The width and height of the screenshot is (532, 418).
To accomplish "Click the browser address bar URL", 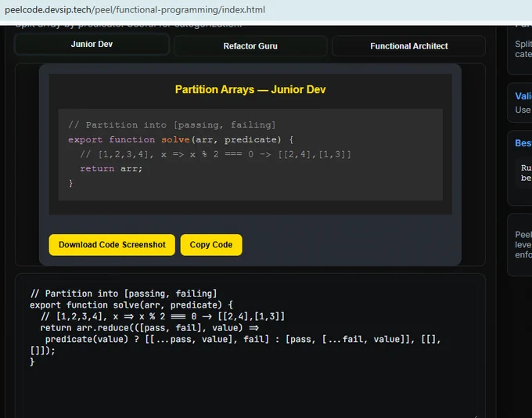I will tap(135, 10).
